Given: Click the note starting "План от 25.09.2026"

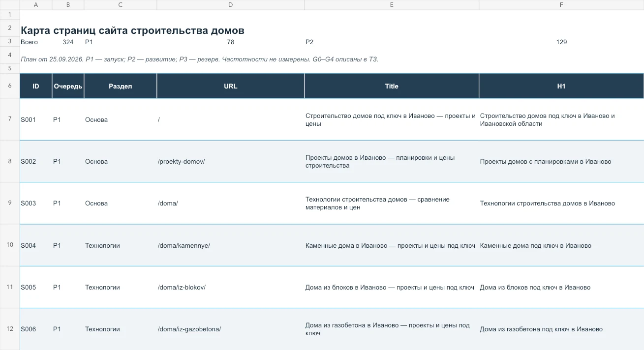Looking at the screenshot, I should click(199, 59).
